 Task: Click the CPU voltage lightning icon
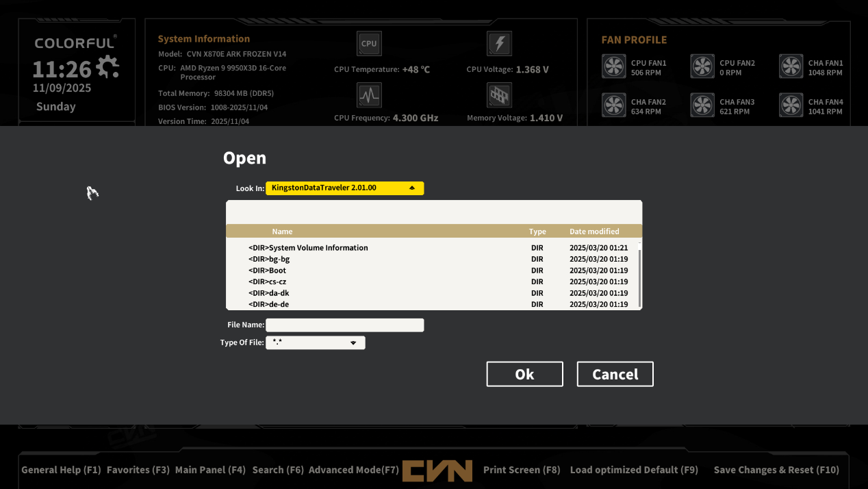click(499, 44)
